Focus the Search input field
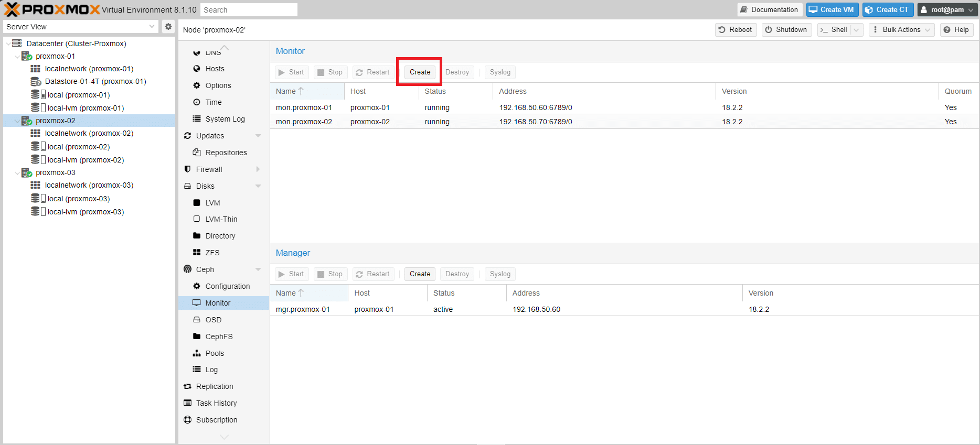Viewport: 980px width, 445px height. pyautogui.click(x=249, y=9)
